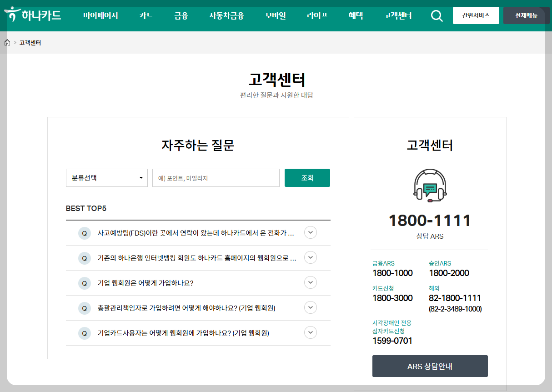
Task: Expand the 기업카드사용자는 question chevron
Action: tap(310, 332)
